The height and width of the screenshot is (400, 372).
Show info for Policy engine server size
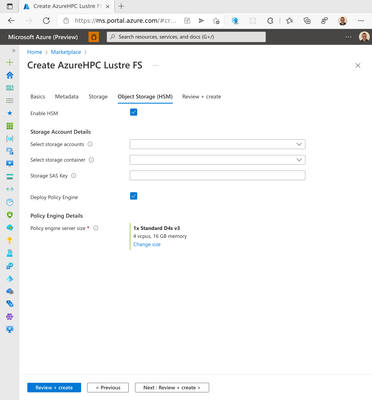pos(96,228)
